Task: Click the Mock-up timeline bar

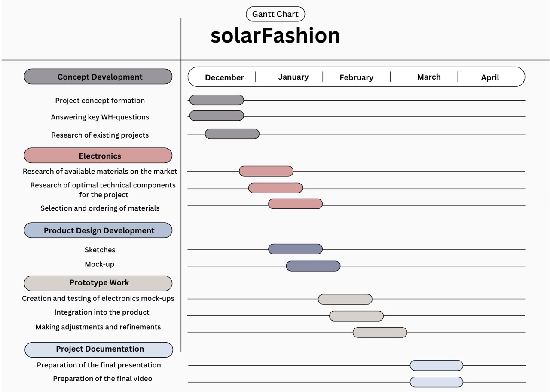Action: click(313, 266)
